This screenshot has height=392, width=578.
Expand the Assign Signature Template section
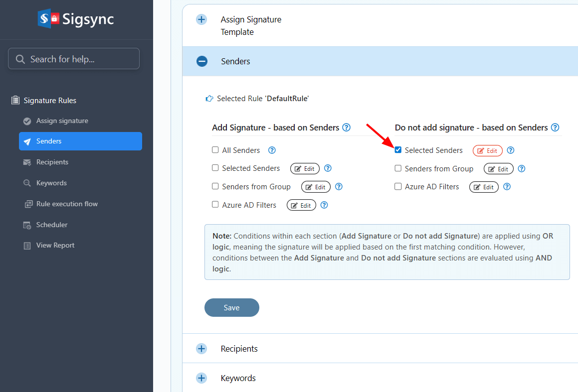[201, 20]
